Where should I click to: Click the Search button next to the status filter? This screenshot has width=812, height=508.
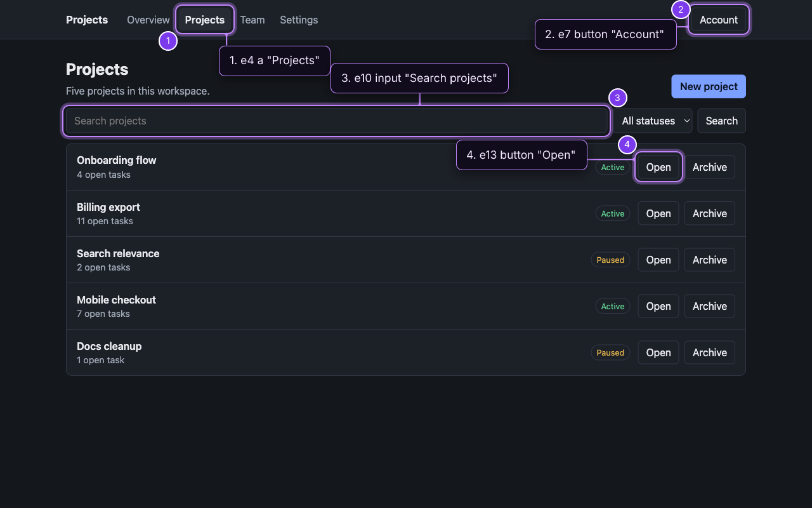point(721,121)
